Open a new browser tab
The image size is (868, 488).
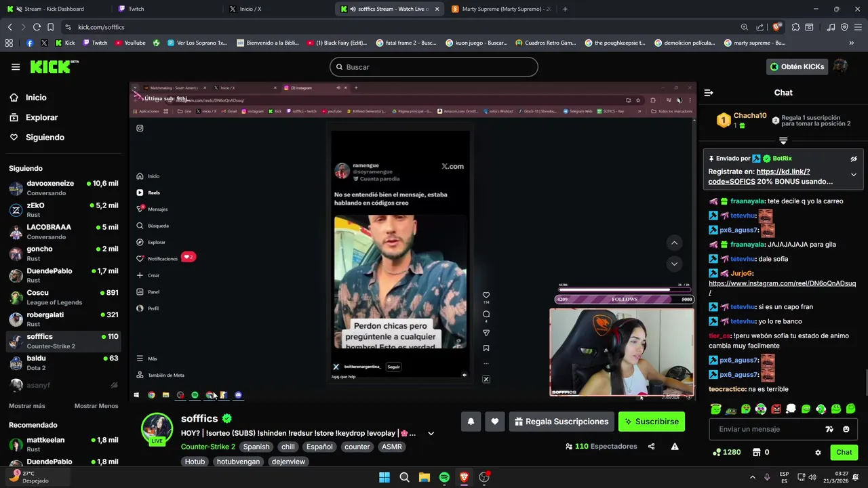click(x=565, y=9)
